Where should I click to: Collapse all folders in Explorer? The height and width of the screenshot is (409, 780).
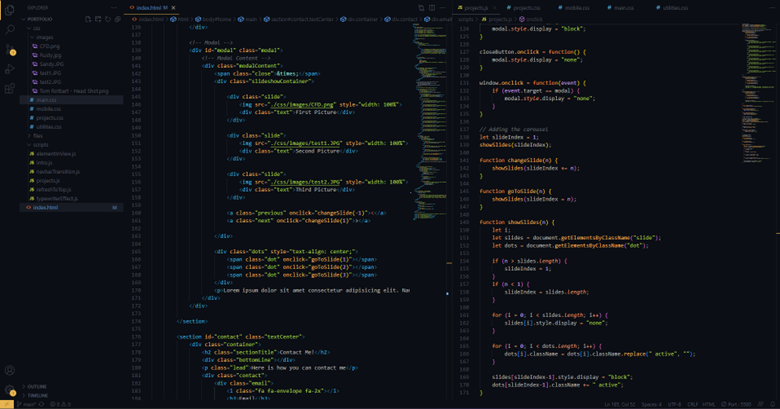tap(117, 18)
